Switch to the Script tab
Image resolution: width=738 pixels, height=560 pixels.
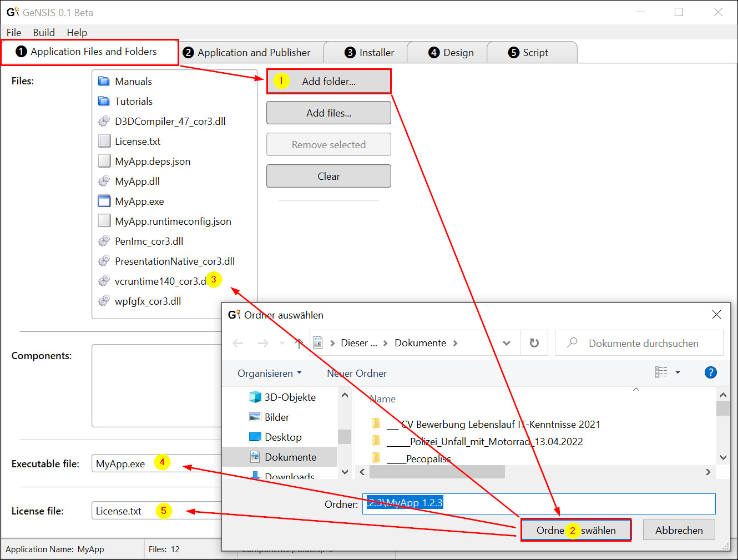[x=532, y=53]
